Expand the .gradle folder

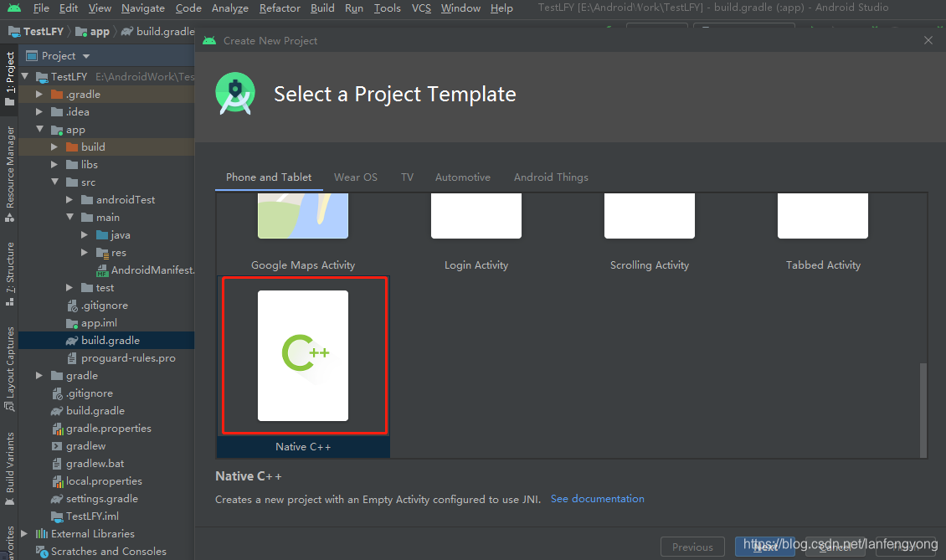[x=39, y=94]
